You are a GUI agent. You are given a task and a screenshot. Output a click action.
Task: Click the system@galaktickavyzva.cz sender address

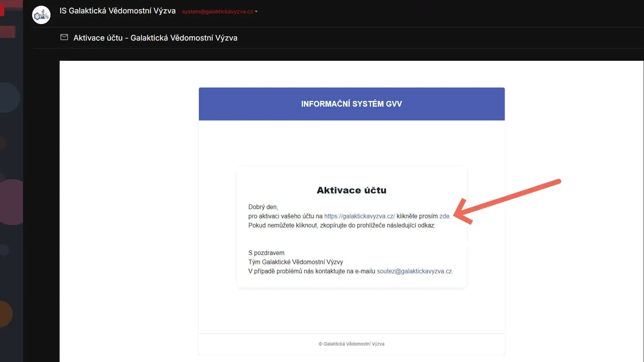(x=217, y=12)
